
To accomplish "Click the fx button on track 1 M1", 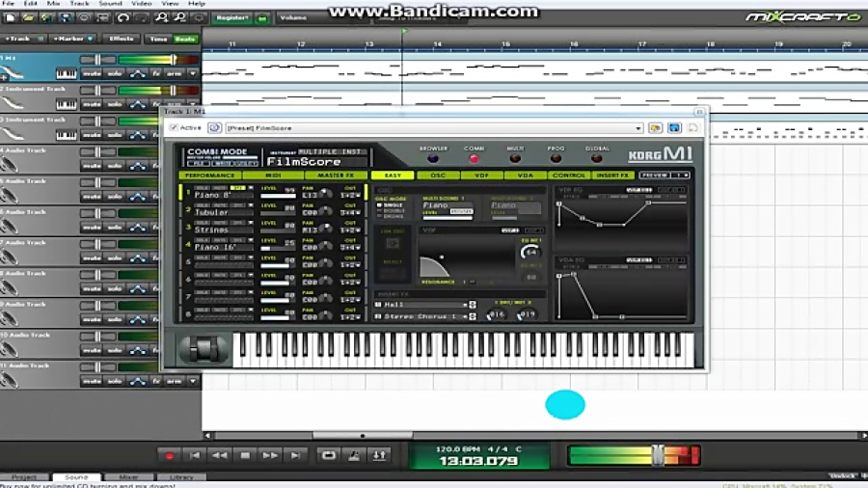I will (156, 73).
